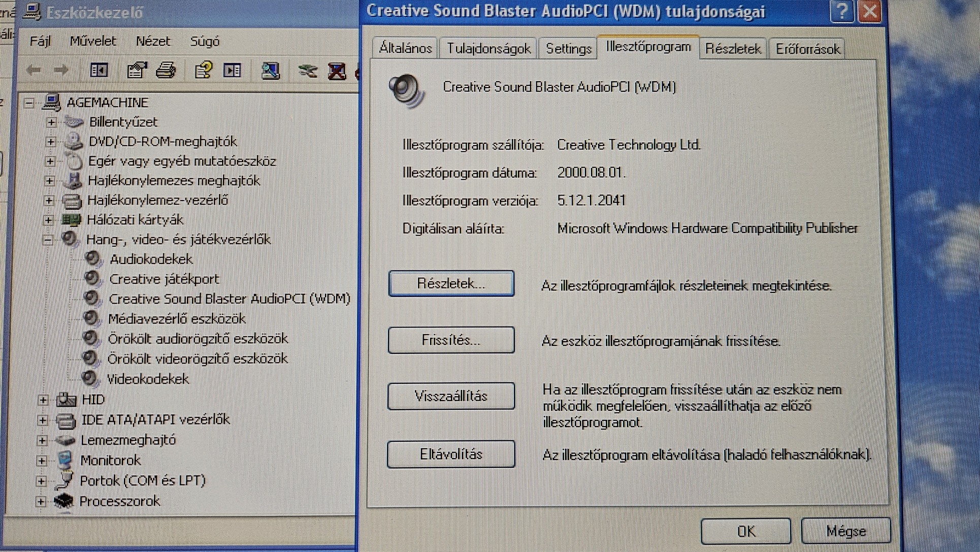The height and width of the screenshot is (552, 980).
Task: Click the Print toolbar icon
Action: (166, 70)
